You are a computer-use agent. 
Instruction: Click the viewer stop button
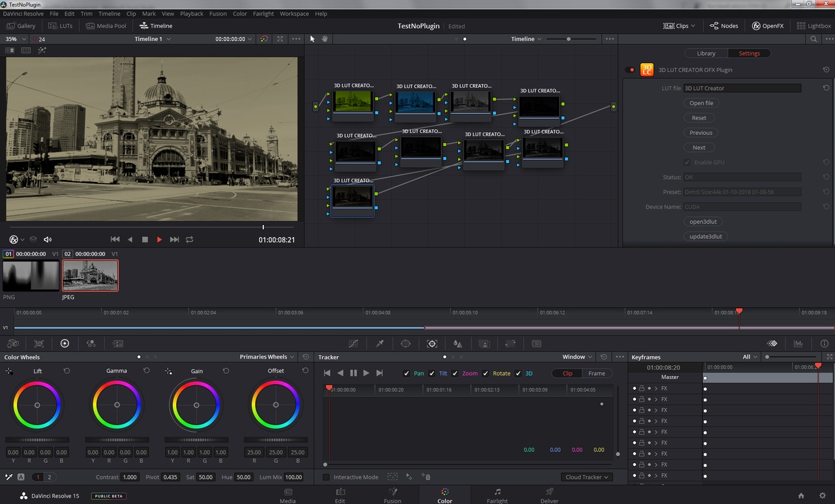tap(145, 240)
